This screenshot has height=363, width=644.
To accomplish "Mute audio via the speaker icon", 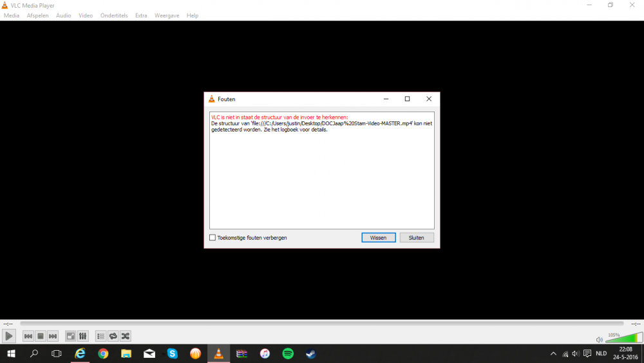I will coord(599,339).
